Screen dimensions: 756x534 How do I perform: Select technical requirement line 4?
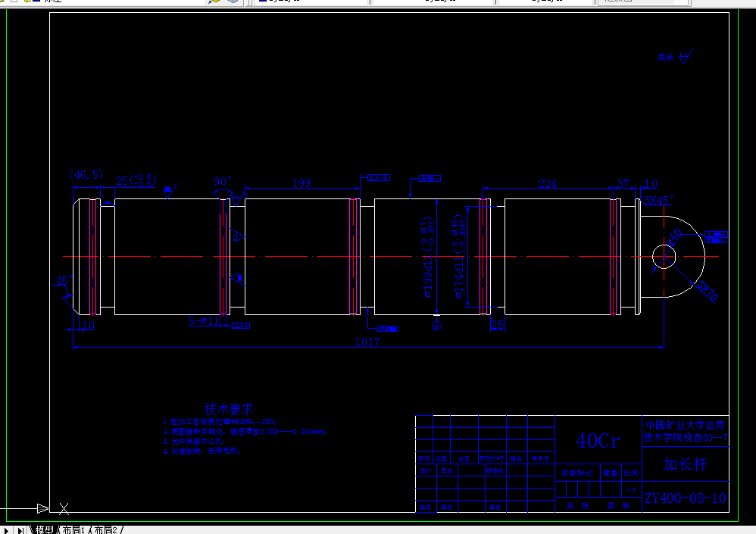(x=201, y=451)
